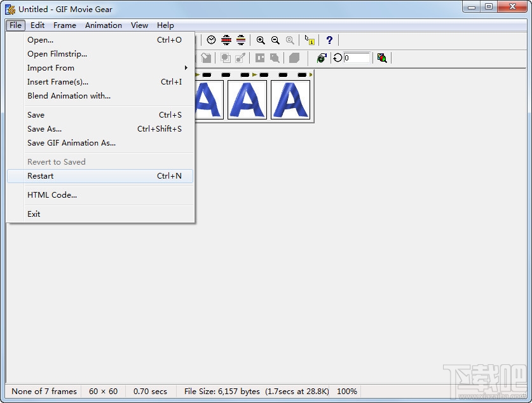
Task: Maximize the GIF Movie Gear window
Action: click(x=489, y=7)
